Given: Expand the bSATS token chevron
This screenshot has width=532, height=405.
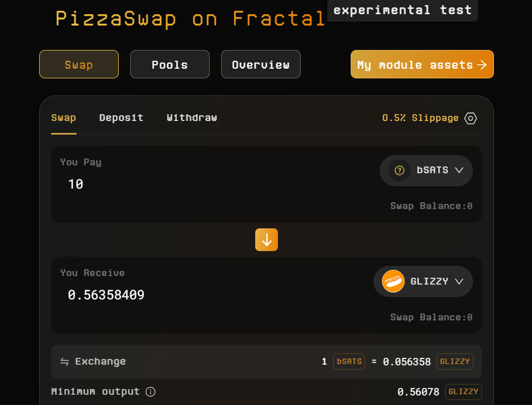Looking at the screenshot, I should pos(459,170).
